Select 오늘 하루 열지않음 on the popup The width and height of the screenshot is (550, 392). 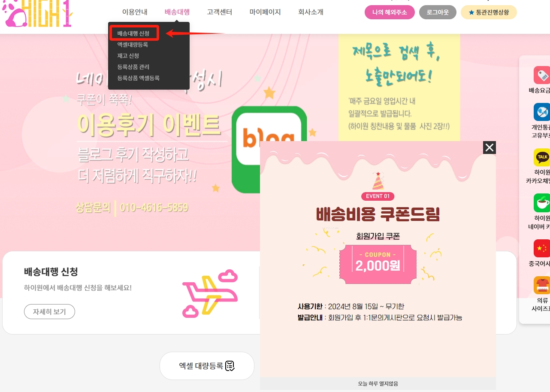378,383
